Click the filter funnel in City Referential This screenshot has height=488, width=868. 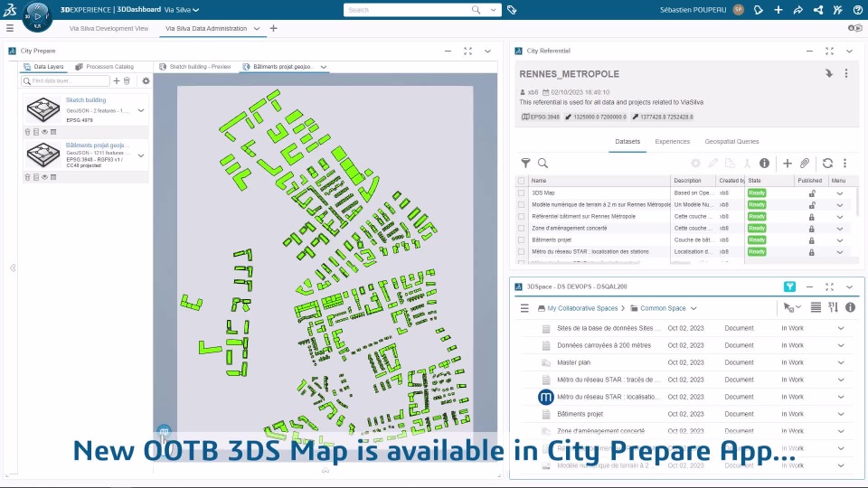526,163
